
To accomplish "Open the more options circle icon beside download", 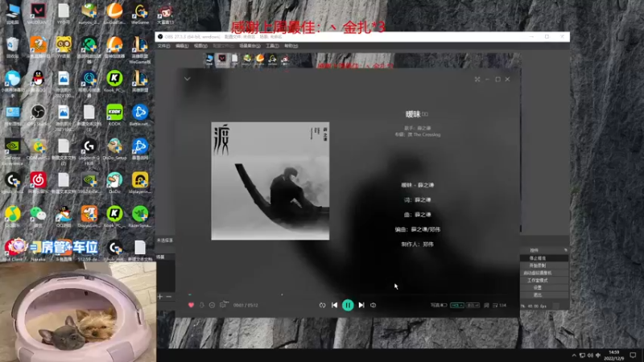I will coord(212,305).
